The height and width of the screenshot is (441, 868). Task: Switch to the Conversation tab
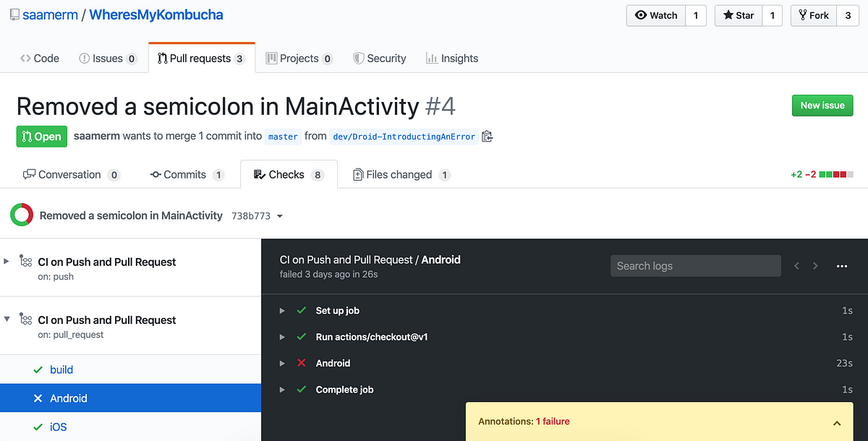(71, 174)
